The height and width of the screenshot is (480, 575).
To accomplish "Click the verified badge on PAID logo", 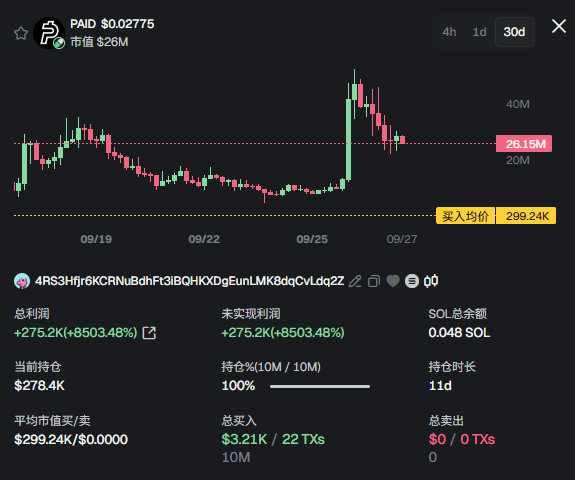I will (x=59, y=43).
